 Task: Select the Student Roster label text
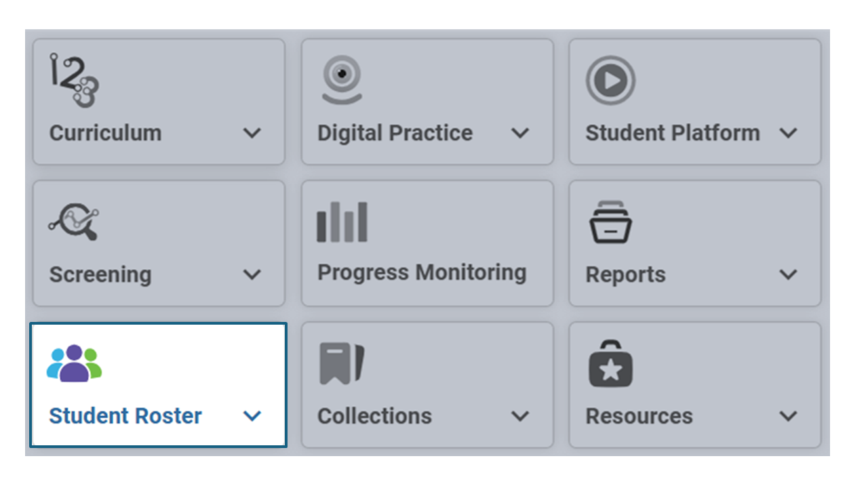pyautogui.click(x=125, y=415)
